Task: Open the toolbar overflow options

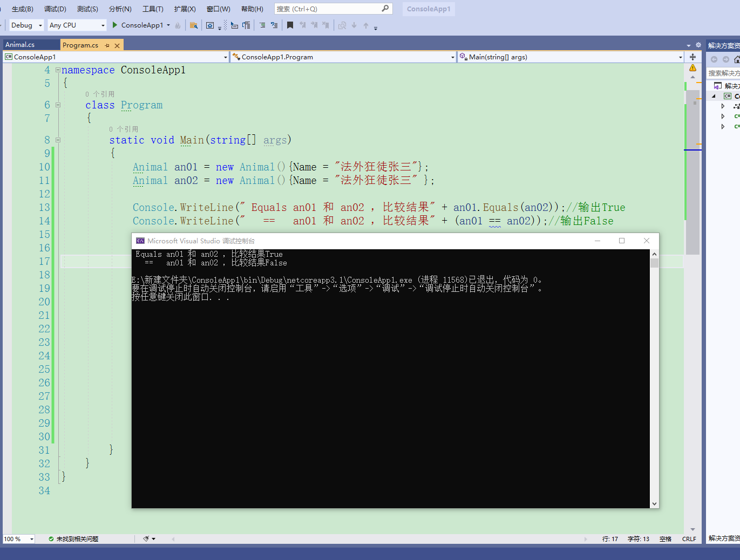Action: [376, 27]
